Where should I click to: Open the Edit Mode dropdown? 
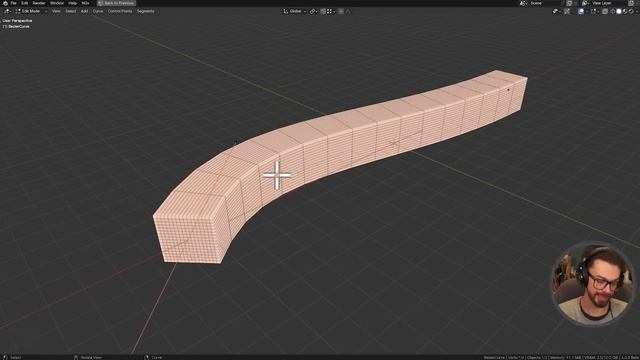31,11
